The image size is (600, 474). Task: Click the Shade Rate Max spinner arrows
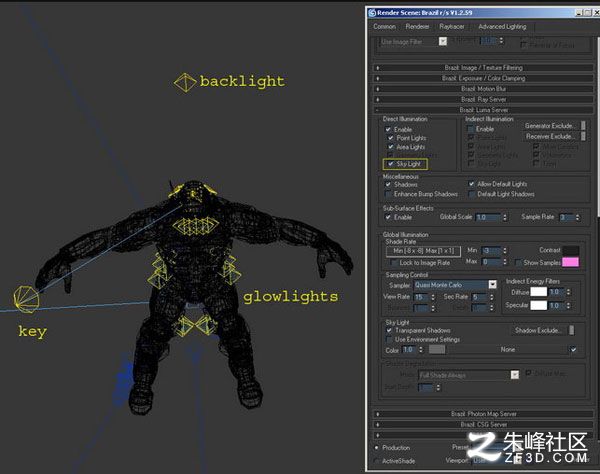pos(505,262)
